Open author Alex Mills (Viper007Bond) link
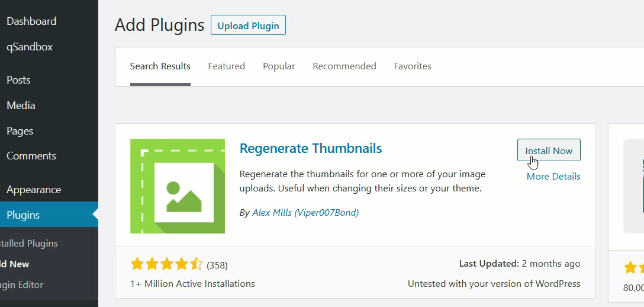Viewport: 644px width, 307px height. pos(305,213)
